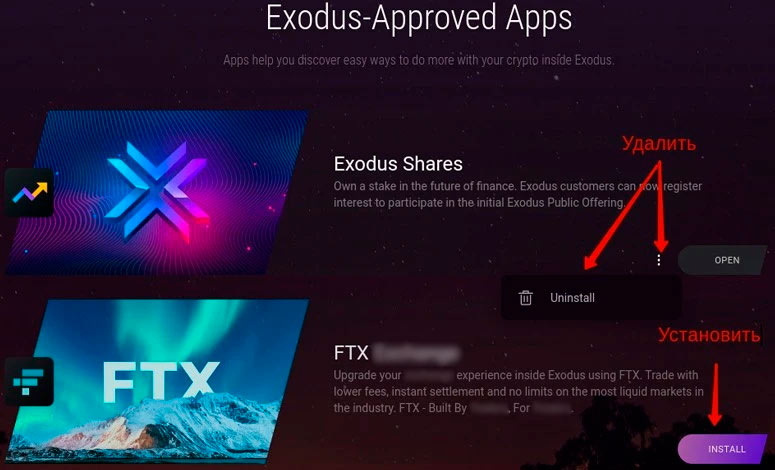
Task: Click the red Удалить annotation label
Action: (658, 143)
